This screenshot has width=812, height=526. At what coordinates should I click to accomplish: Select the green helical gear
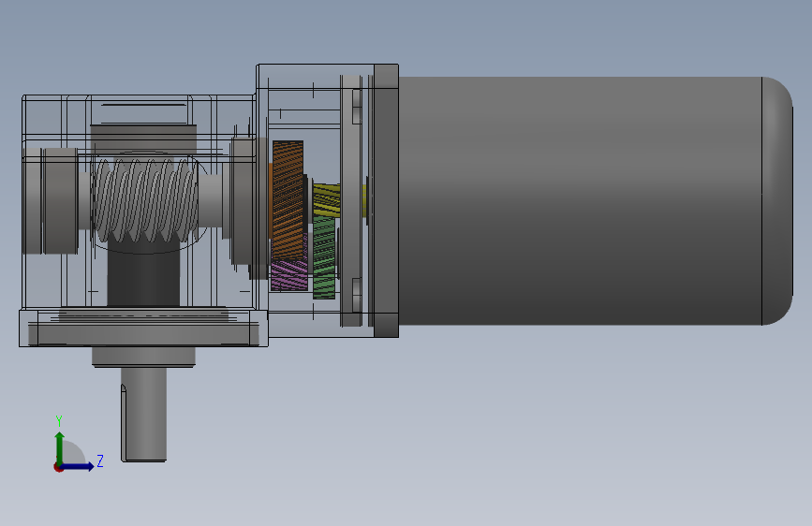tap(324, 257)
